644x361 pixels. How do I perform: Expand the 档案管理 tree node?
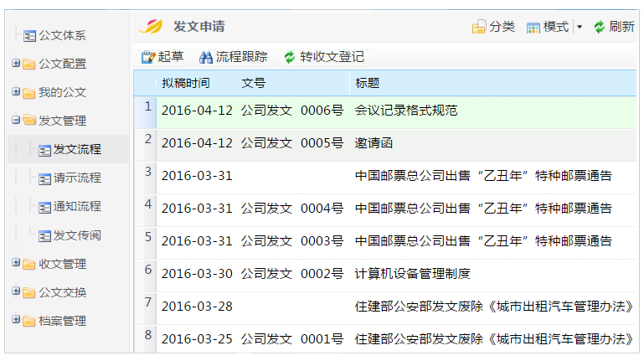pyautogui.click(x=16, y=319)
